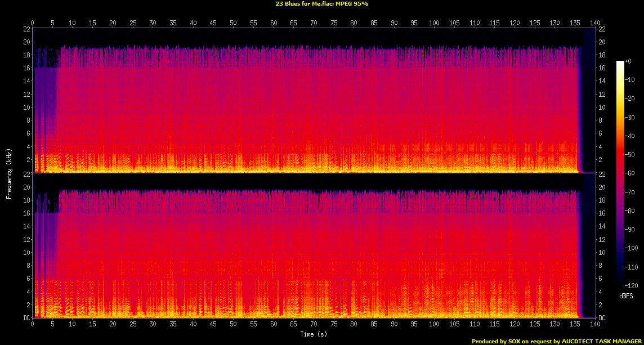644x345 pixels.
Task: Click the 5 second mark on the top time axis
Action: tap(52, 23)
